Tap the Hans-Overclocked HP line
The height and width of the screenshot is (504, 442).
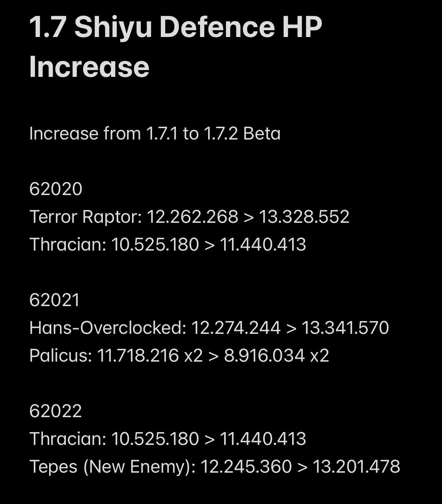[209, 327]
